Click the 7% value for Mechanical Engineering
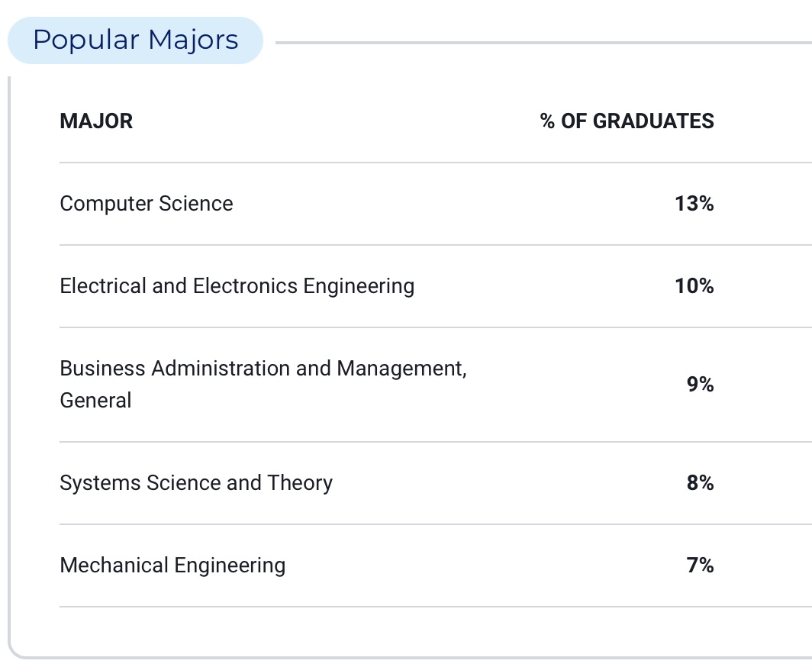 click(x=700, y=565)
